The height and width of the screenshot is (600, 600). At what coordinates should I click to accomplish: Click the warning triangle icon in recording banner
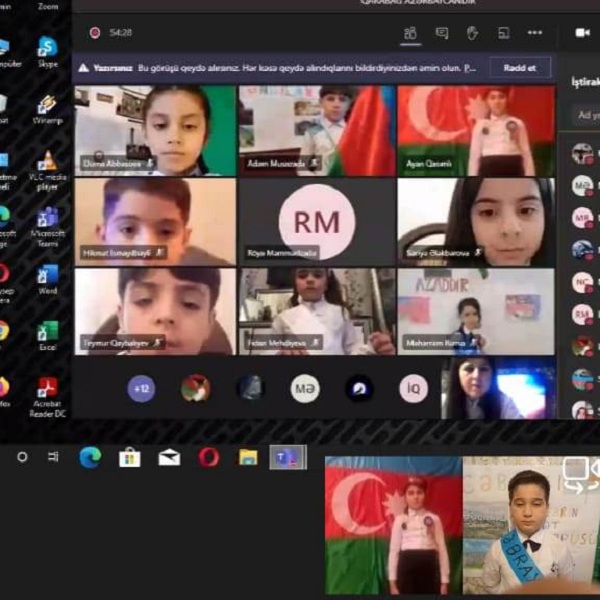point(83,68)
